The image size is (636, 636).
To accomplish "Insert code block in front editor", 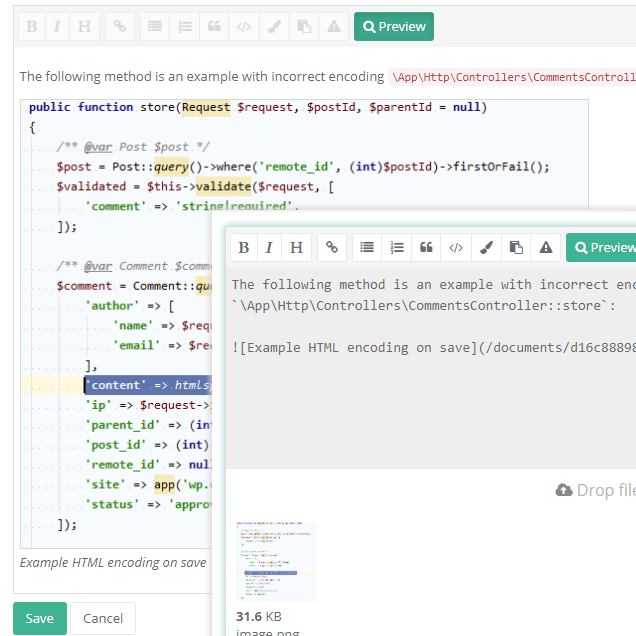I will coord(456,247).
